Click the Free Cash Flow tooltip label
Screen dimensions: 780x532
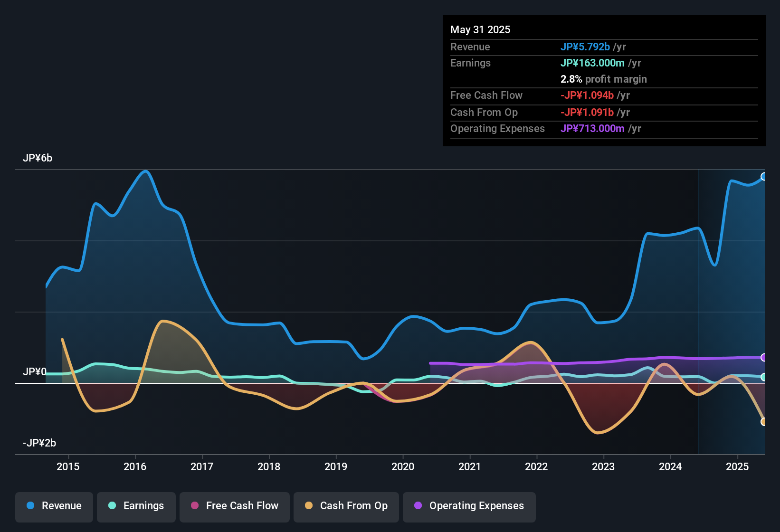click(486, 95)
